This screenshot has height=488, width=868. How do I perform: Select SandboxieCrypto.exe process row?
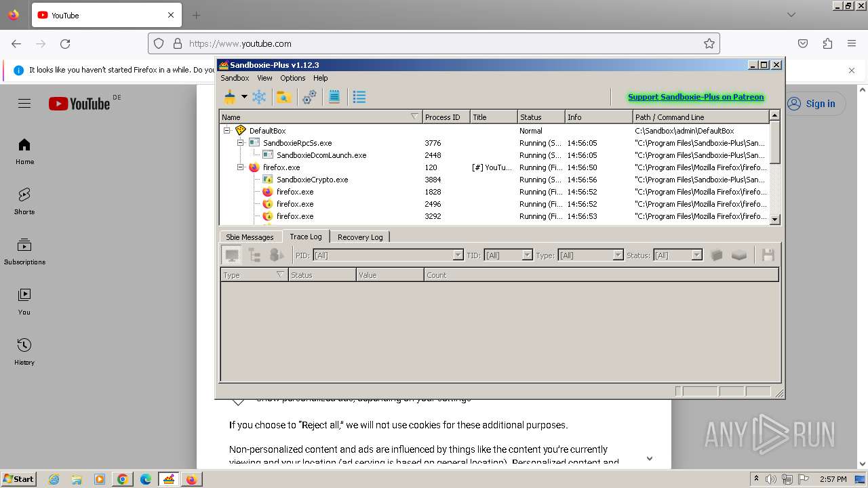[494, 180]
